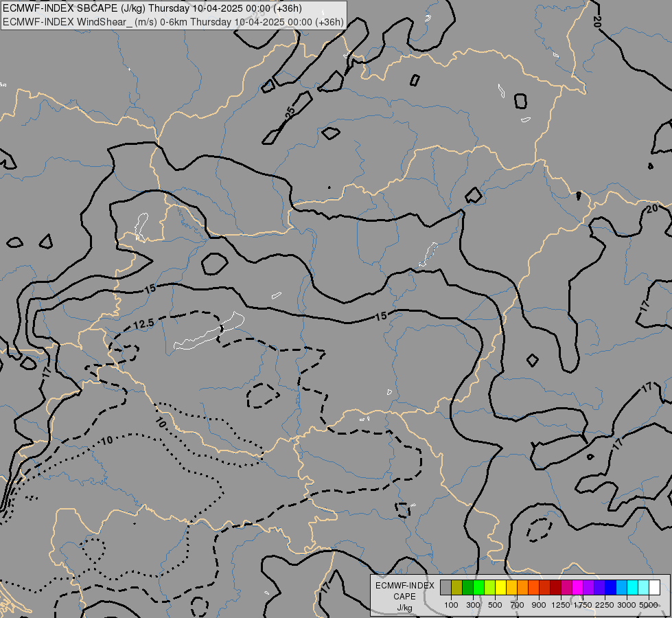The height and width of the screenshot is (618, 672).
Task: Click the WindShear 0-6km title line
Action: pyautogui.click(x=173, y=22)
